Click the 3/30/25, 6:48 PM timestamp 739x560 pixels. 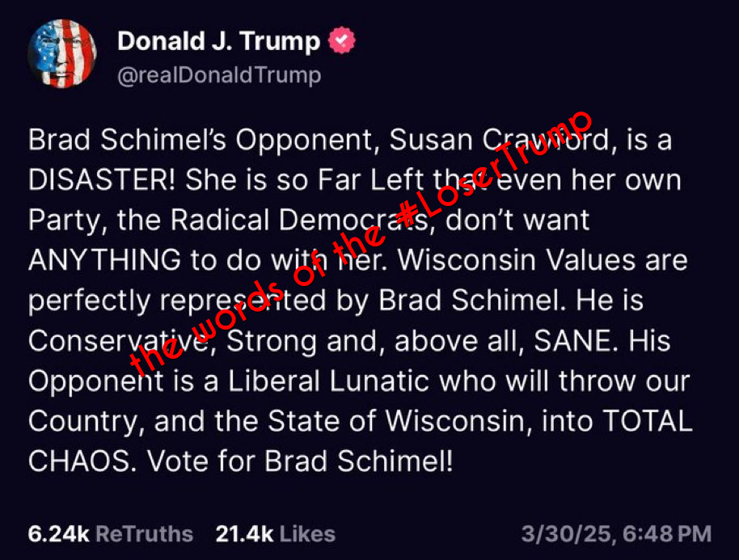pyautogui.click(x=616, y=533)
